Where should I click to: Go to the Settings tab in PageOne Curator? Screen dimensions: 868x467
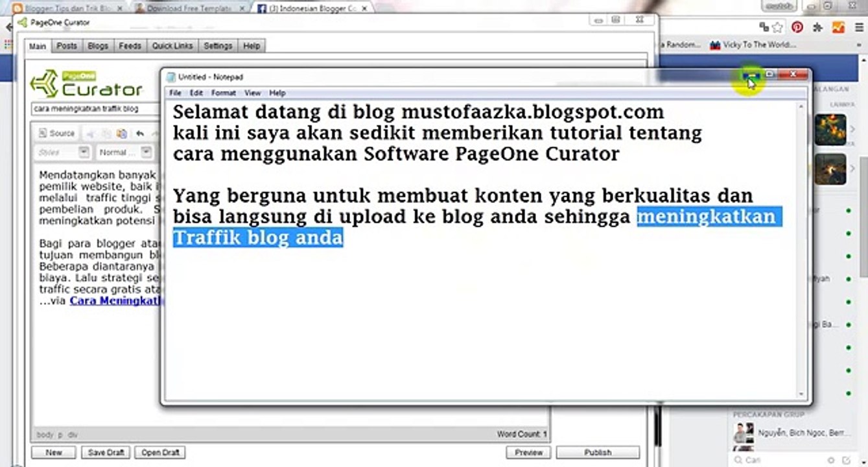coord(218,46)
